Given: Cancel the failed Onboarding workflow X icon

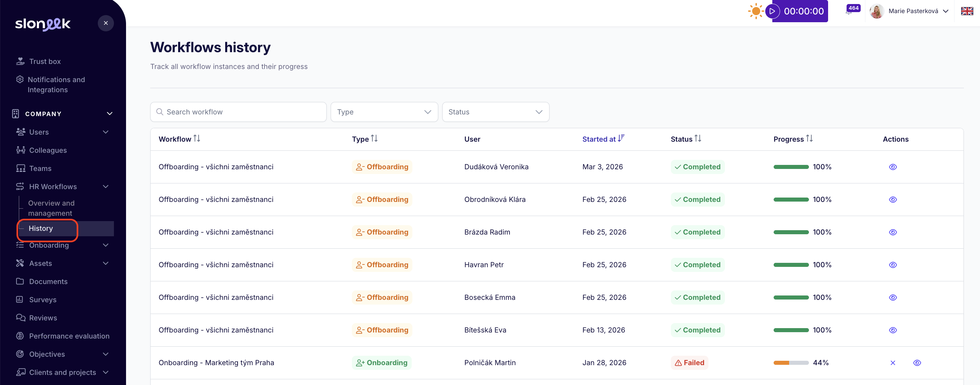Looking at the screenshot, I should pos(893,362).
